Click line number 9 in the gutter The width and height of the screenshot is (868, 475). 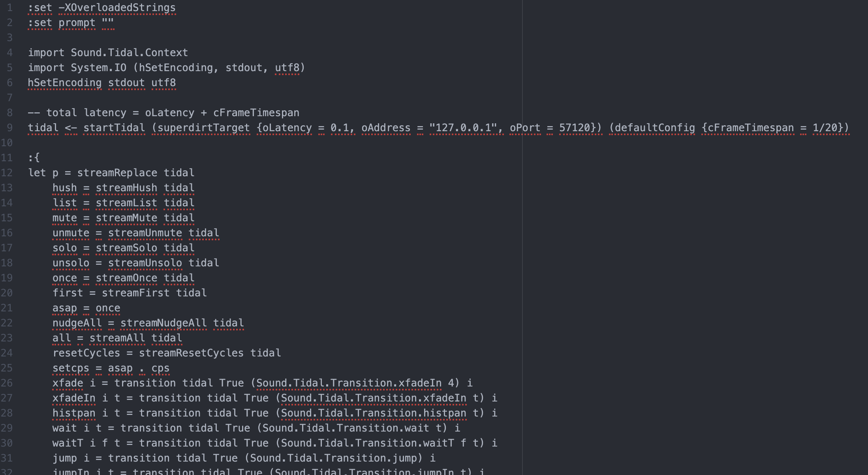[x=9, y=128]
